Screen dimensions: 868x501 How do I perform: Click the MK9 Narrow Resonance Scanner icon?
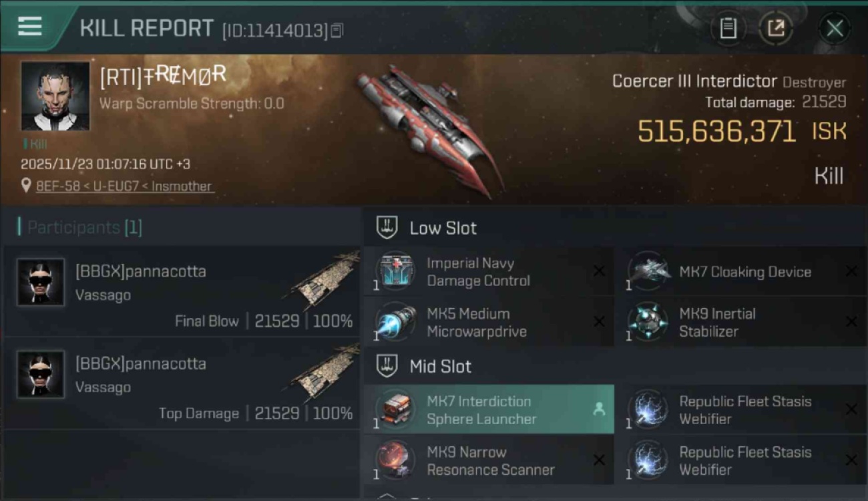395,460
